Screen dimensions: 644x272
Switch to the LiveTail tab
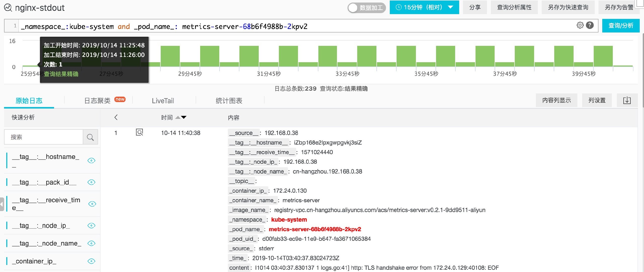pyautogui.click(x=163, y=101)
